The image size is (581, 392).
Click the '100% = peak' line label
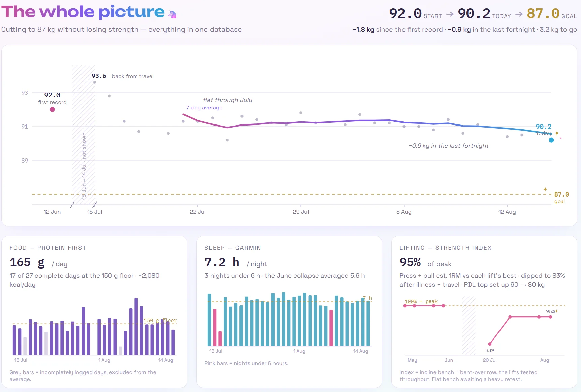coord(421,301)
